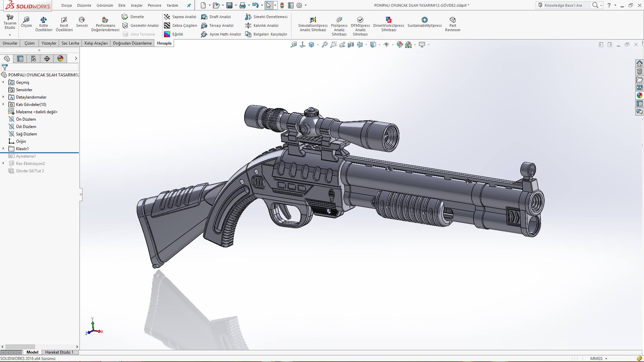Screen dimensions: 644x362
Task: Open SustainabilityXpress tool
Action: [424, 22]
